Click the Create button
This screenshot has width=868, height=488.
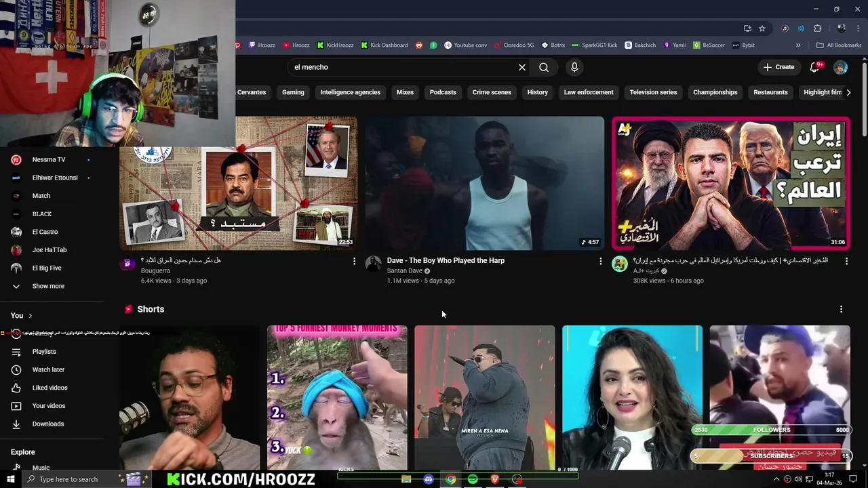tap(778, 67)
